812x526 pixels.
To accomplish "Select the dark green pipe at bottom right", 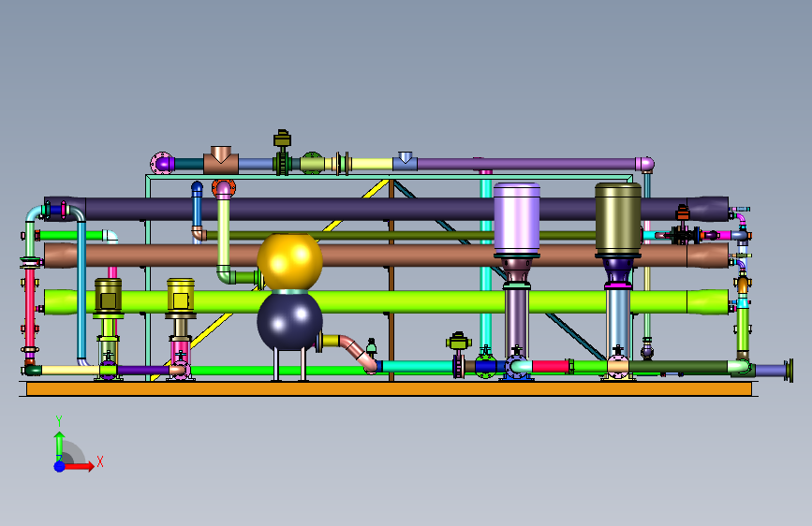I will 678,367.
